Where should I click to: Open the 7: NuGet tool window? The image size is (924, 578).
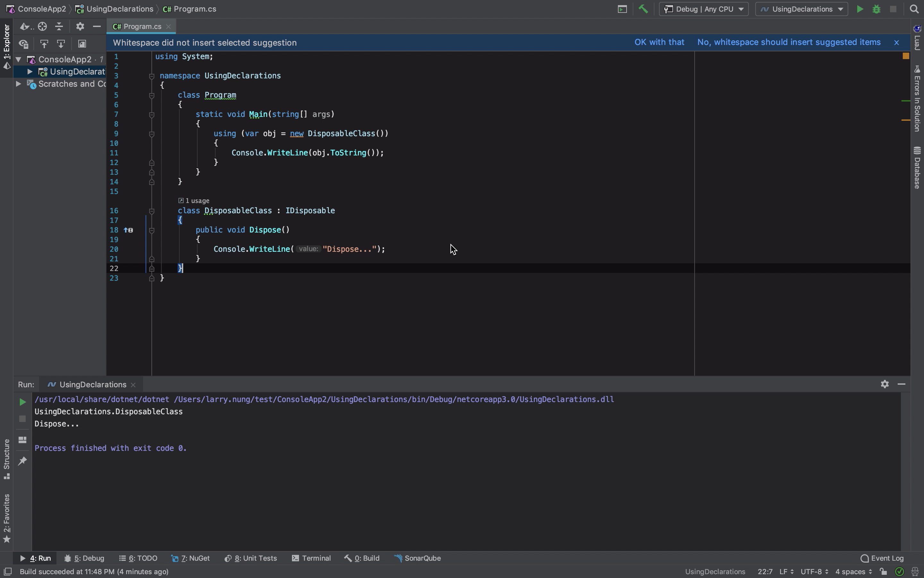191,558
